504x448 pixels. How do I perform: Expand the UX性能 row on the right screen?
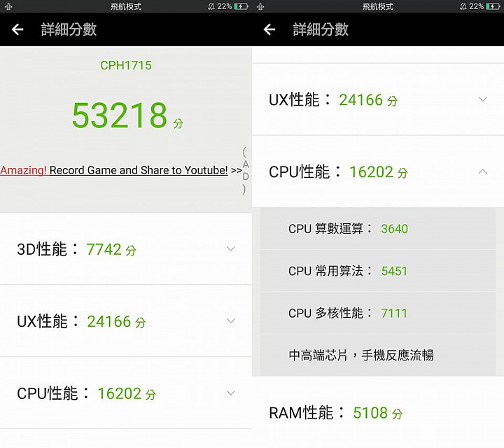click(378, 99)
